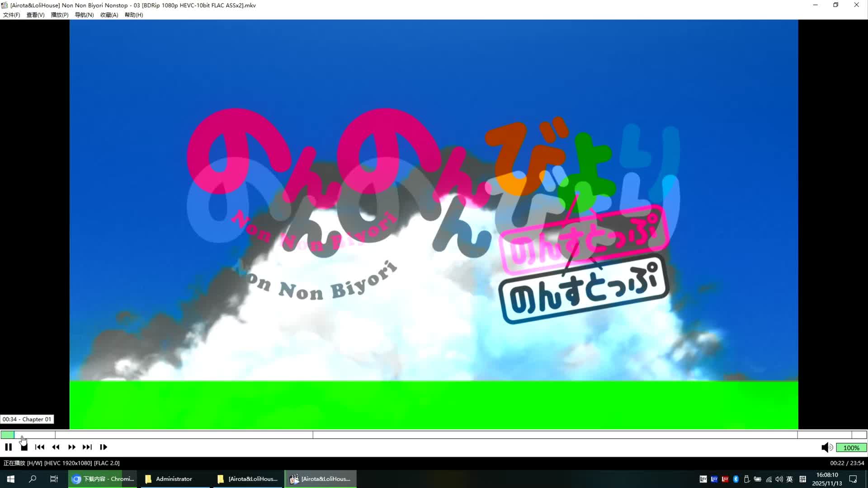The height and width of the screenshot is (488, 868).
Task: Open the 导航(N) navigation menu
Action: pyautogui.click(x=84, y=15)
